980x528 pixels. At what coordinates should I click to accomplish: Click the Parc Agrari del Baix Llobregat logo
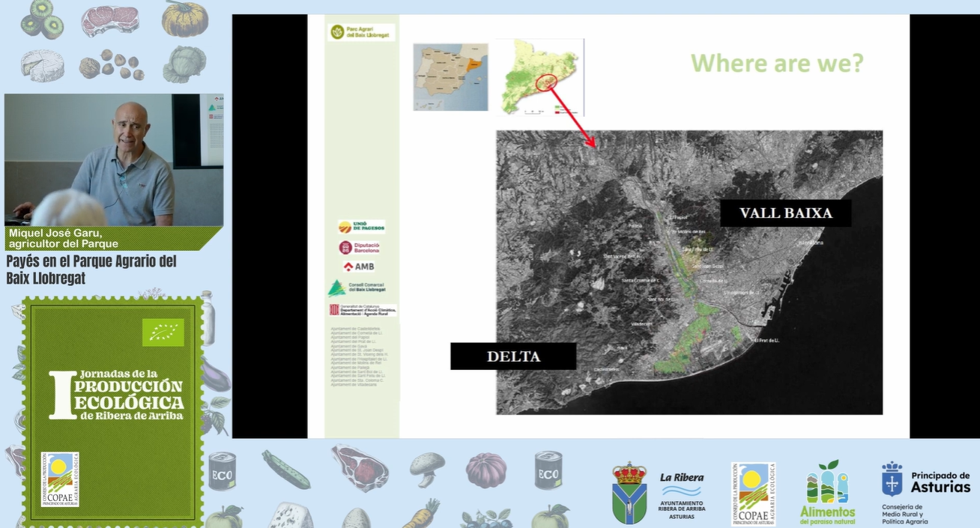point(362,32)
